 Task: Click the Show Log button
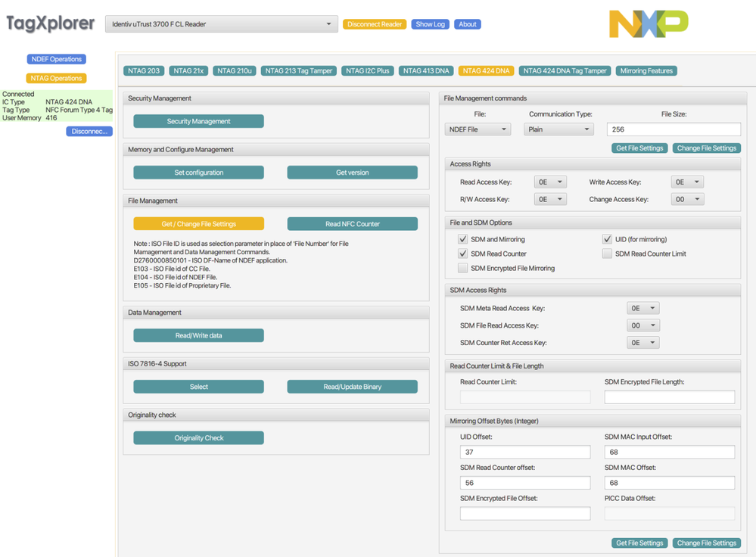[430, 24]
